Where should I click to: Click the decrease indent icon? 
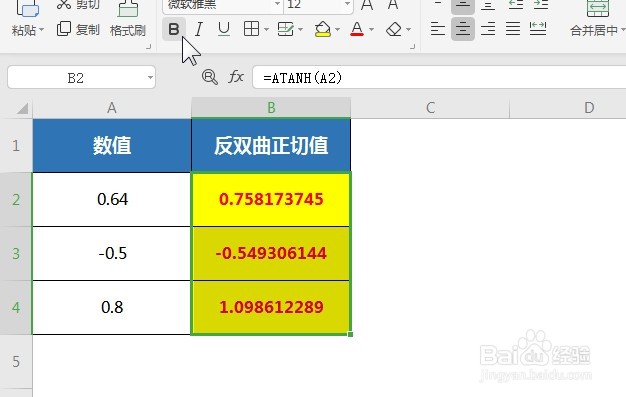click(516, 5)
